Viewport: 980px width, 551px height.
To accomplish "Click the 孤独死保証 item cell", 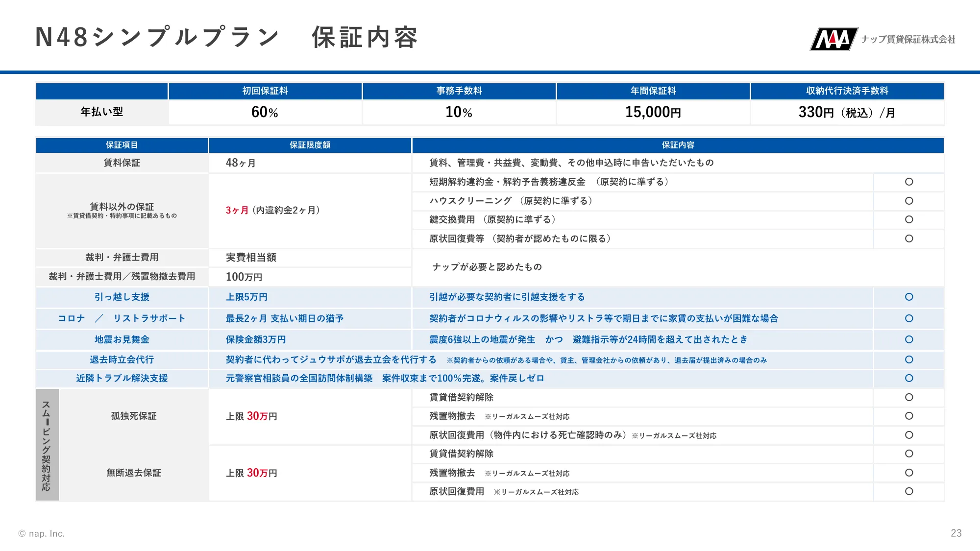I will 134,416.
